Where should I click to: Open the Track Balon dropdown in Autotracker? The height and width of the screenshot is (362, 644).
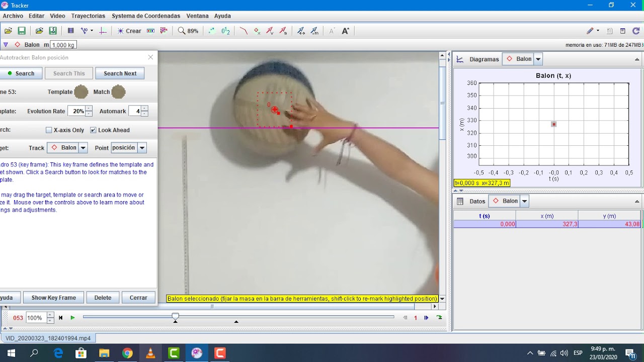[67, 148]
